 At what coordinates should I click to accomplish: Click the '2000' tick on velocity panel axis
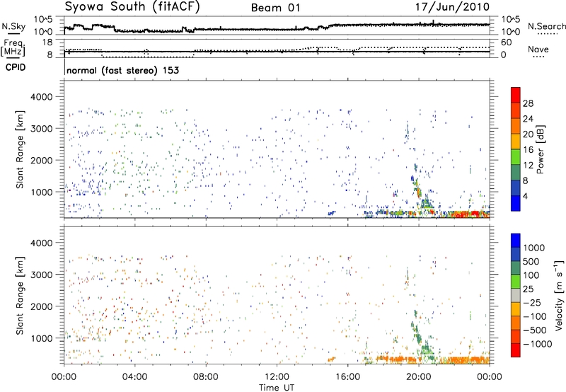[x=41, y=306]
